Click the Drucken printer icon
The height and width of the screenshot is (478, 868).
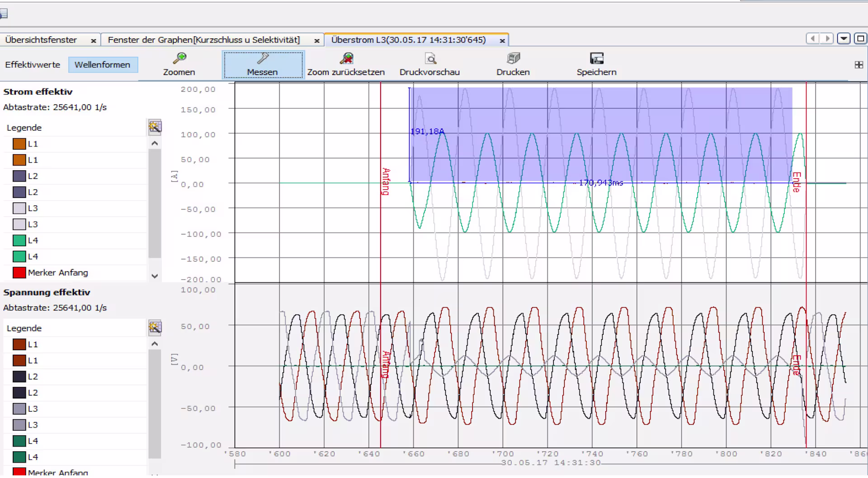pyautogui.click(x=513, y=59)
